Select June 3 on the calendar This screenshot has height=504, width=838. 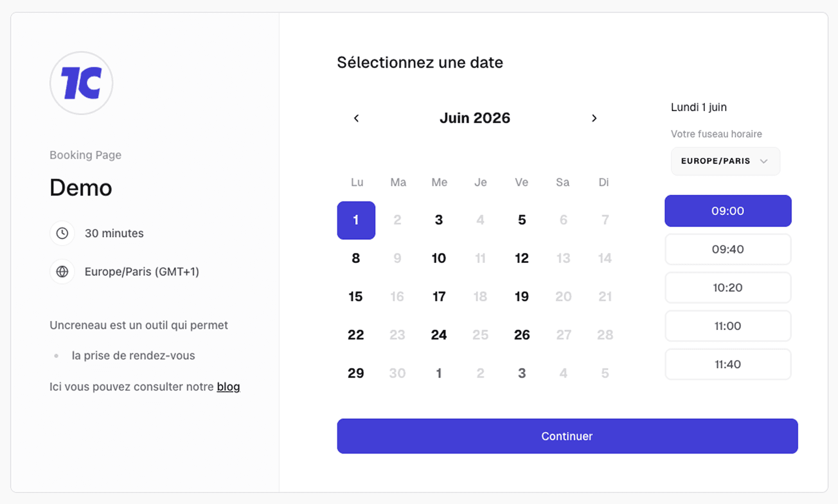point(439,220)
